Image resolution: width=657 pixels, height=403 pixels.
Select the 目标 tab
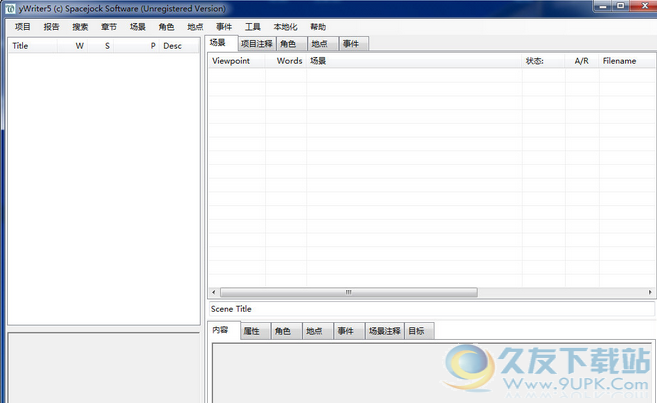[419, 331]
